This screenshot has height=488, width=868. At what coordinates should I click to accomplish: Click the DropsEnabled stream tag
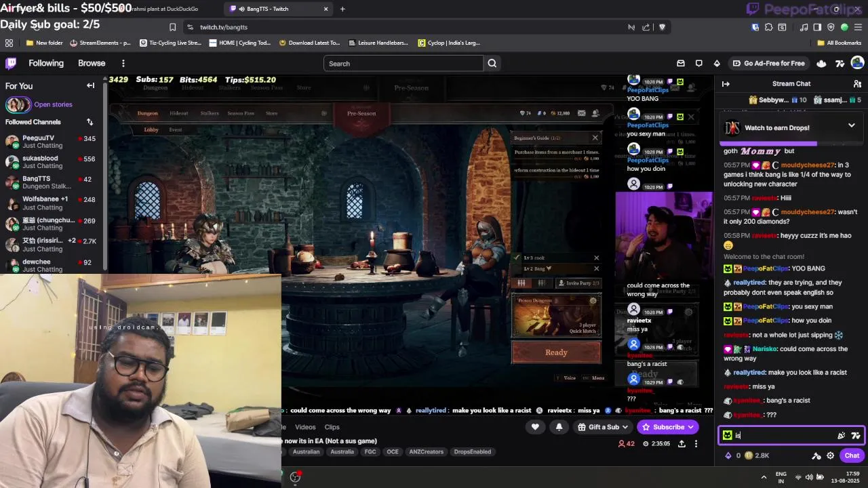473,452
